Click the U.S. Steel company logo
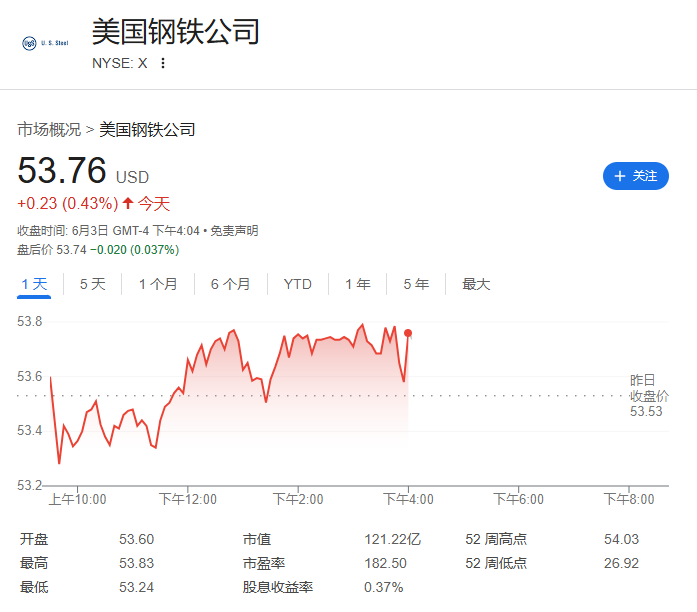Viewport: 697px width, 612px height. pos(45,43)
